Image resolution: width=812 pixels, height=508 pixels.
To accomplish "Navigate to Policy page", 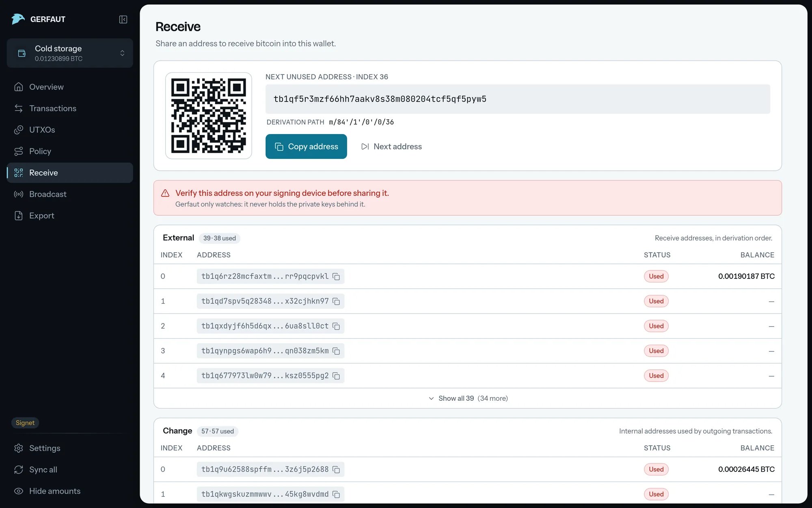I will [x=70, y=151].
